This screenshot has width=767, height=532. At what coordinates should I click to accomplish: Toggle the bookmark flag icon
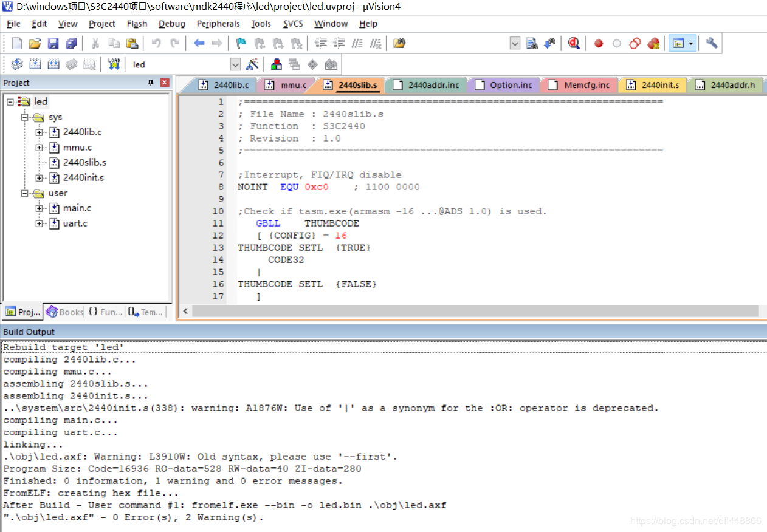click(241, 43)
